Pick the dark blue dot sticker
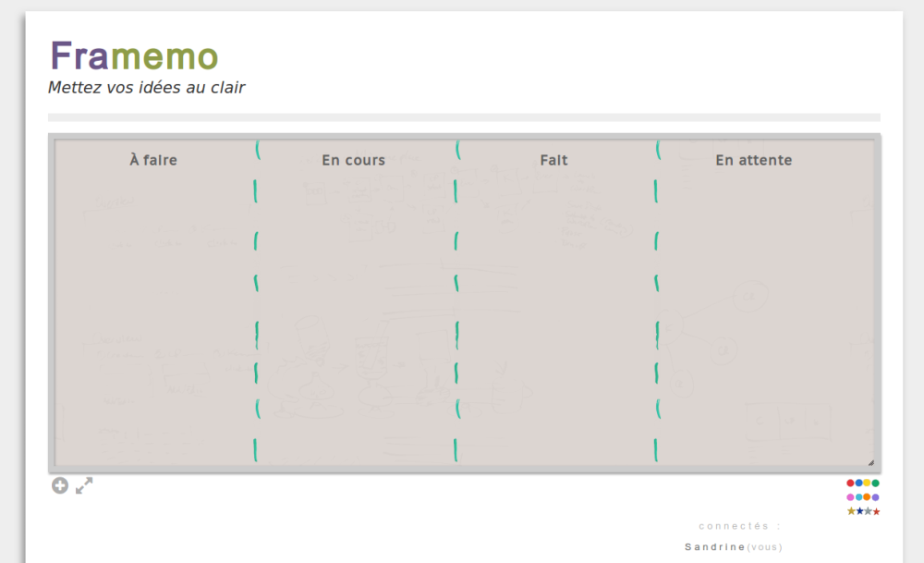 coord(858,483)
